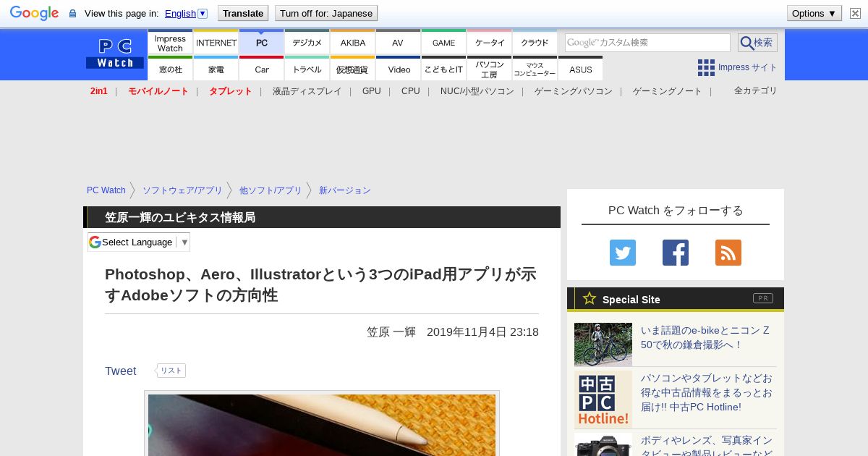Expand the Select Language dropdown

tap(139, 242)
